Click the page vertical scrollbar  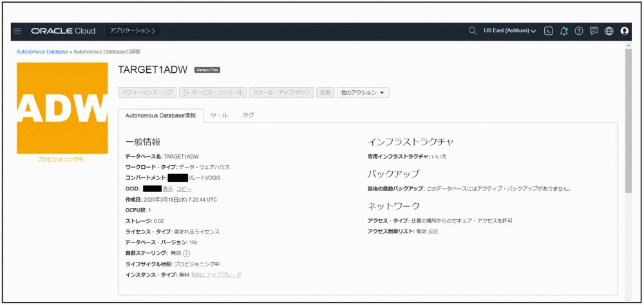pos(629,121)
